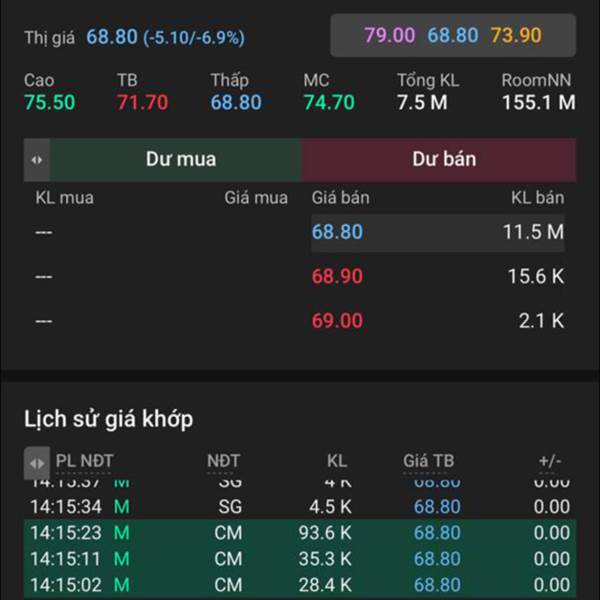Click the +/- column header
This screenshot has height=600, width=600.
550,461
